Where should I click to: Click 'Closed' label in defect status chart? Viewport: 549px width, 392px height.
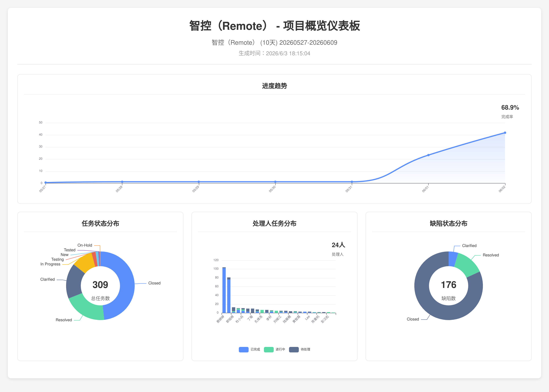413,319
